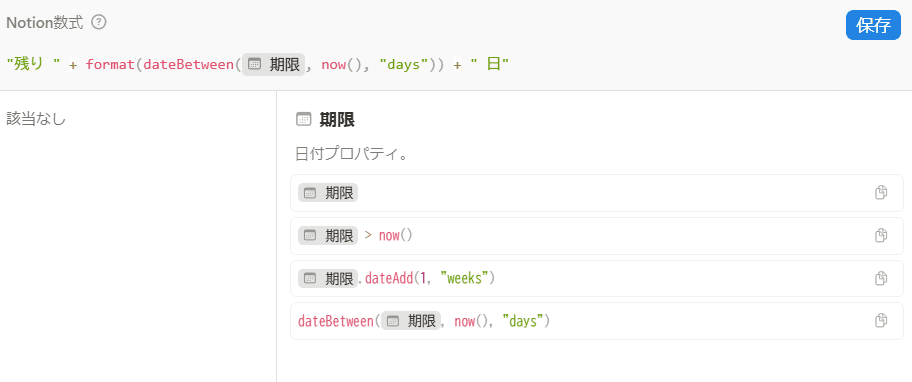Copy the plain 期限 property example

pos(881,192)
